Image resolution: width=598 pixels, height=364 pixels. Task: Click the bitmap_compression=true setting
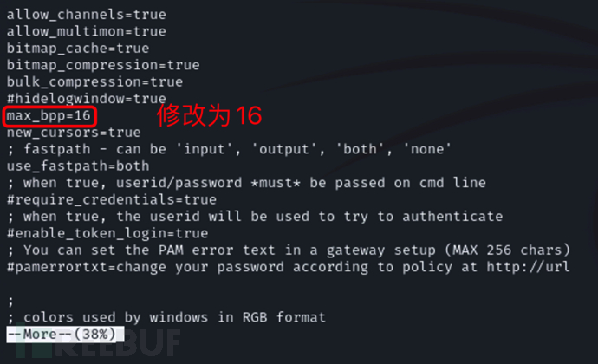102,65
